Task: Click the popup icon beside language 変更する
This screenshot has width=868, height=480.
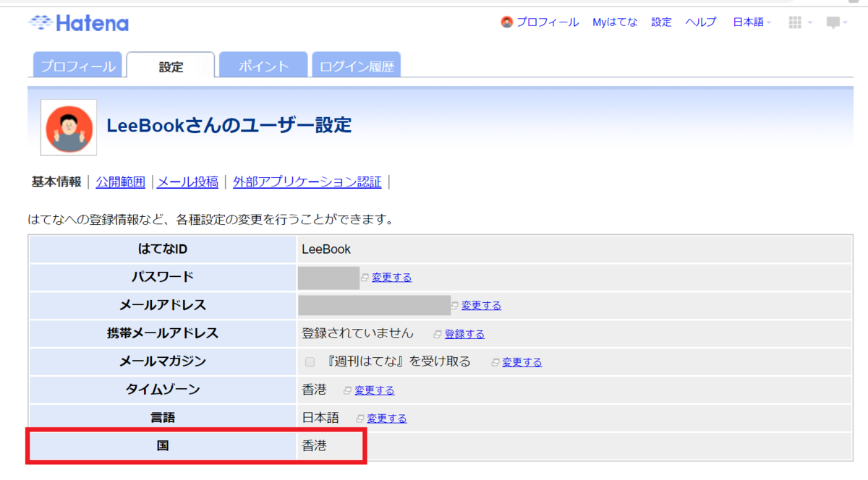Action: click(360, 419)
